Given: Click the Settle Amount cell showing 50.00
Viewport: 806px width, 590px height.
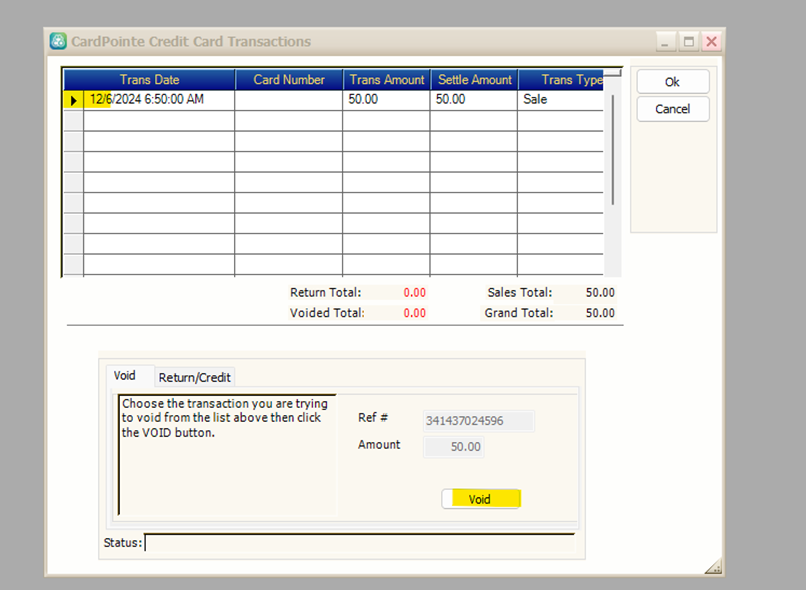Looking at the screenshot, I should tap(473, 100).
